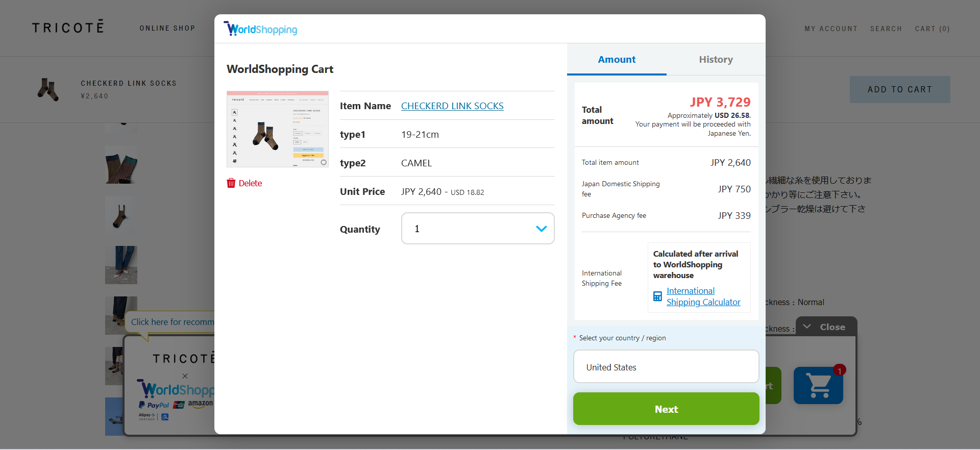The width and height of the screenshot is (980, 450).
Task: Click the Total item amount JPY 2,640
Action: click(730, 163)
